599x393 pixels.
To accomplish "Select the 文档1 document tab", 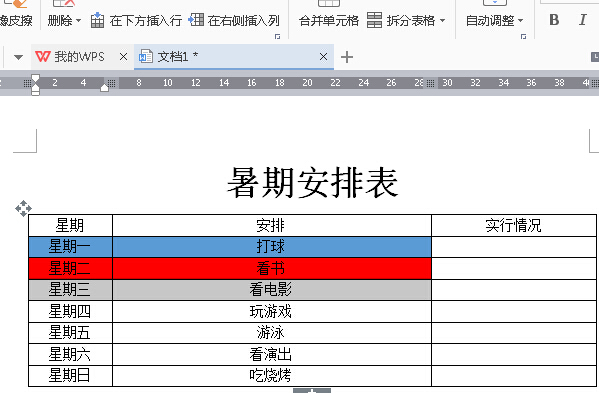I will (234, 57).
